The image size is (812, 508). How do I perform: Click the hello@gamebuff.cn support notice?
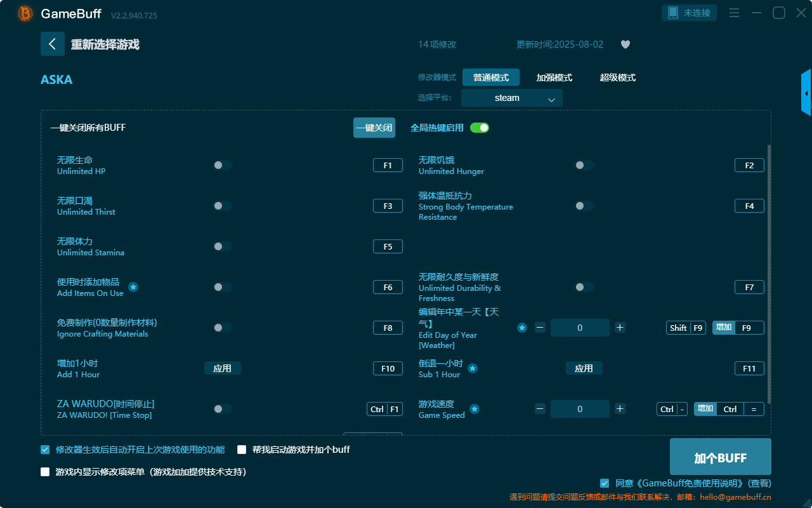[640, 497]
